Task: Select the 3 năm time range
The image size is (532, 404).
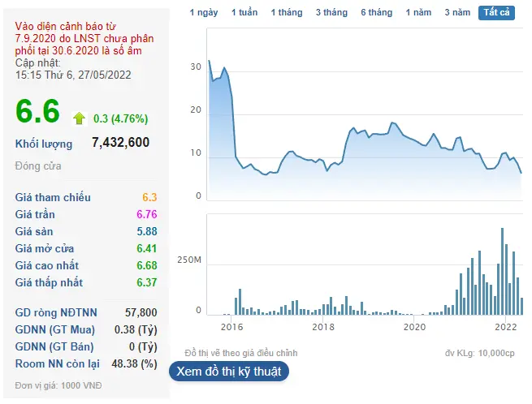Action: point(457,13)
